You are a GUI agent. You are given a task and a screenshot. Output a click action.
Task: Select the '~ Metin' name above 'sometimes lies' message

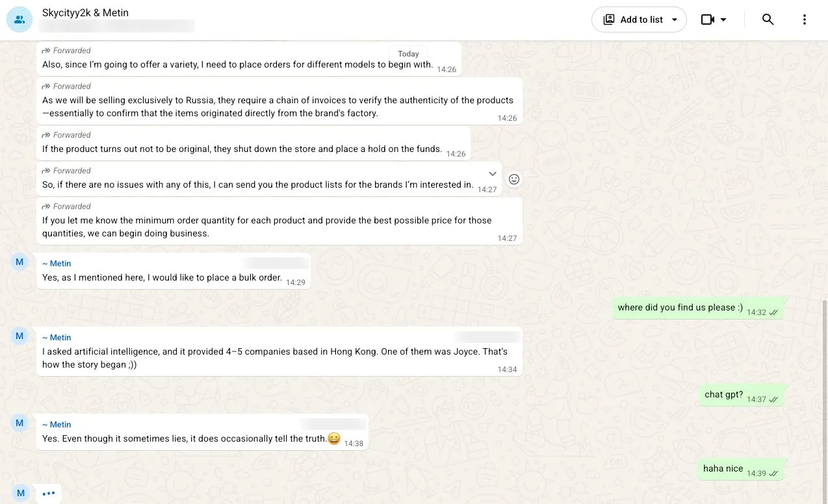point(57,424)
